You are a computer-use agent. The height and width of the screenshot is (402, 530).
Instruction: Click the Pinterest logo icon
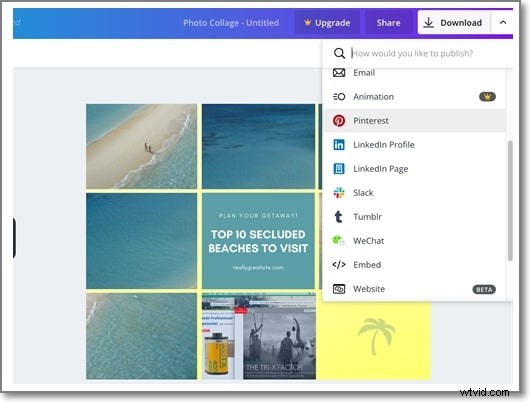(339, 121)
